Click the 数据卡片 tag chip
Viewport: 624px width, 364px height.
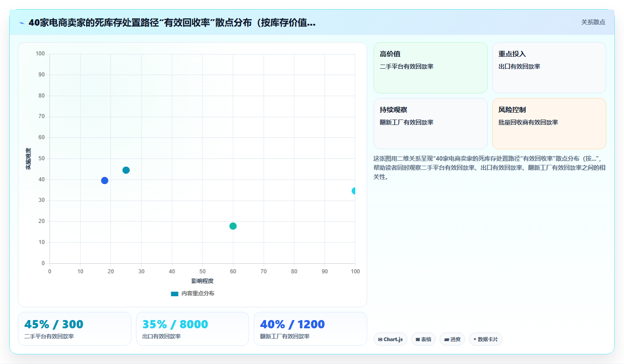coord(485,339)
